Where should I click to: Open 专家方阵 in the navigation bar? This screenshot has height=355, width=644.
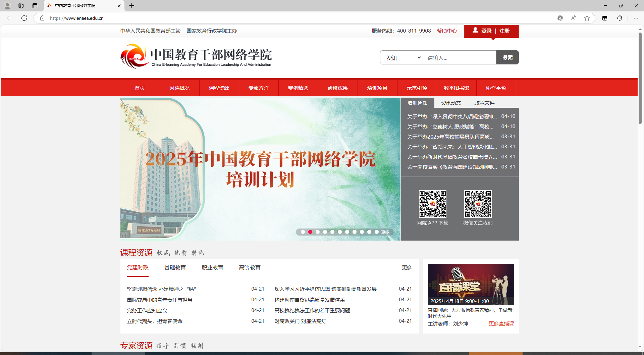pos(259,88)
